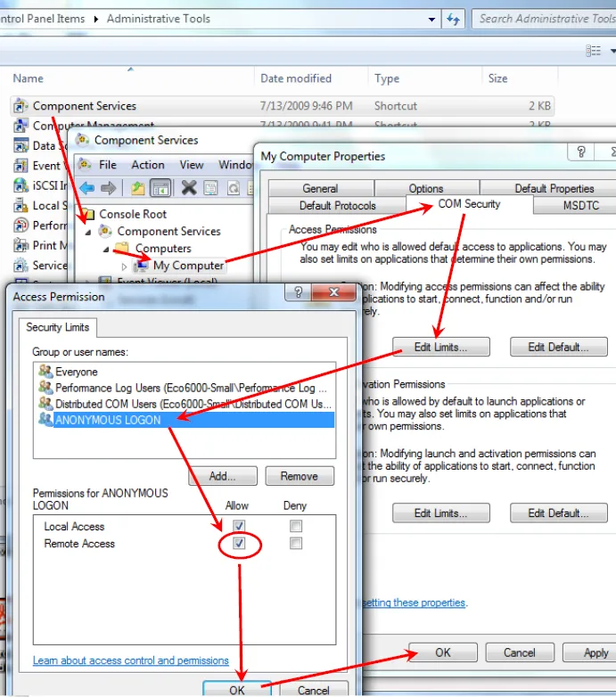This screenshot has width=616, height=697.
Task: Click Remove button in Access Permission dialog
Action: pos(300,476)
